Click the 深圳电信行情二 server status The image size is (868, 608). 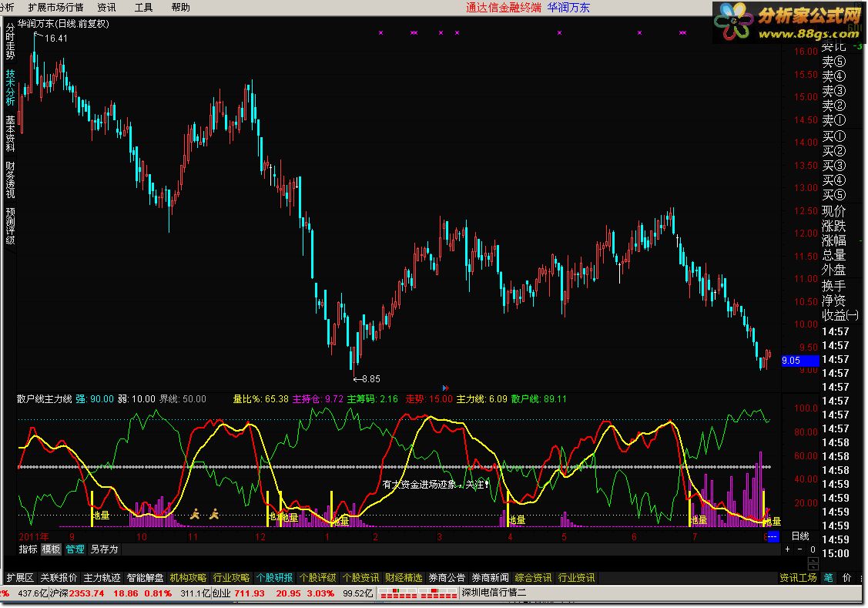(x=494, y=593)
